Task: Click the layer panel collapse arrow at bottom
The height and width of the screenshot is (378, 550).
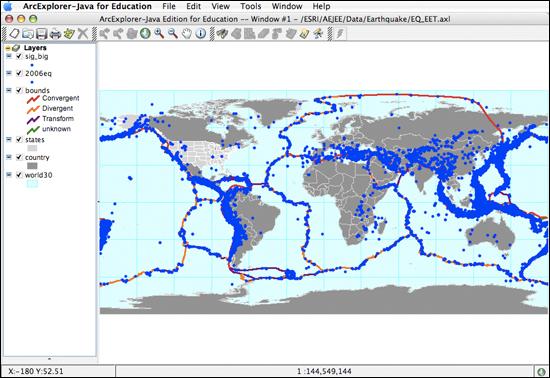Action: (49, 359)
